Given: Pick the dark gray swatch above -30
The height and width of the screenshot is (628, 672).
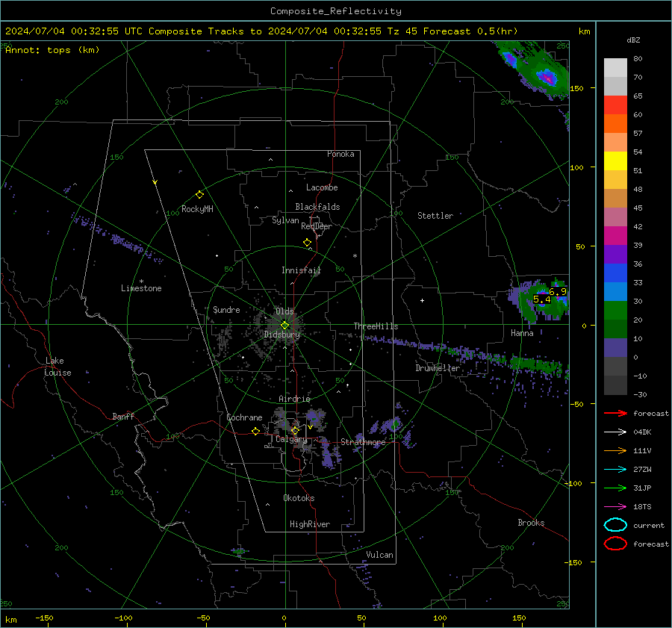Looking at the screenshot, I should pyautogui.click(x=615, y=385).
